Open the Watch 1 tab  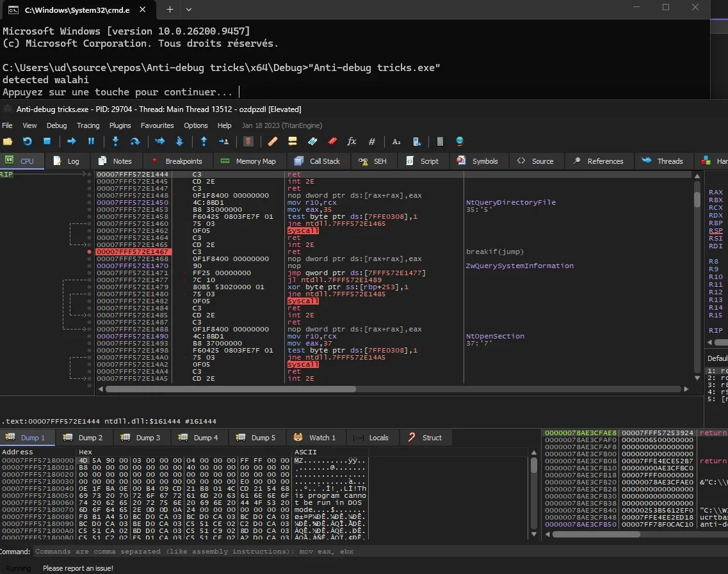(315, 438)
